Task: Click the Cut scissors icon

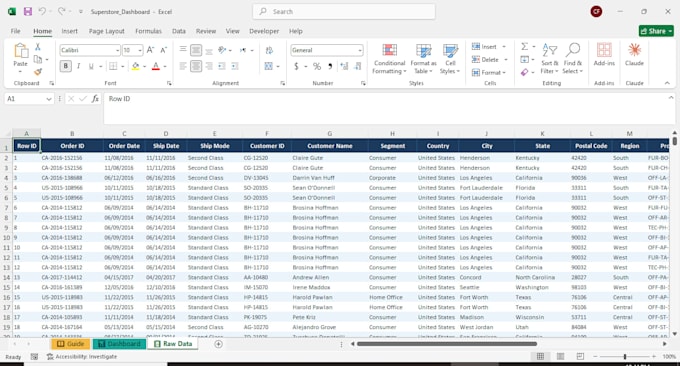Action: (x=38, y=47)
